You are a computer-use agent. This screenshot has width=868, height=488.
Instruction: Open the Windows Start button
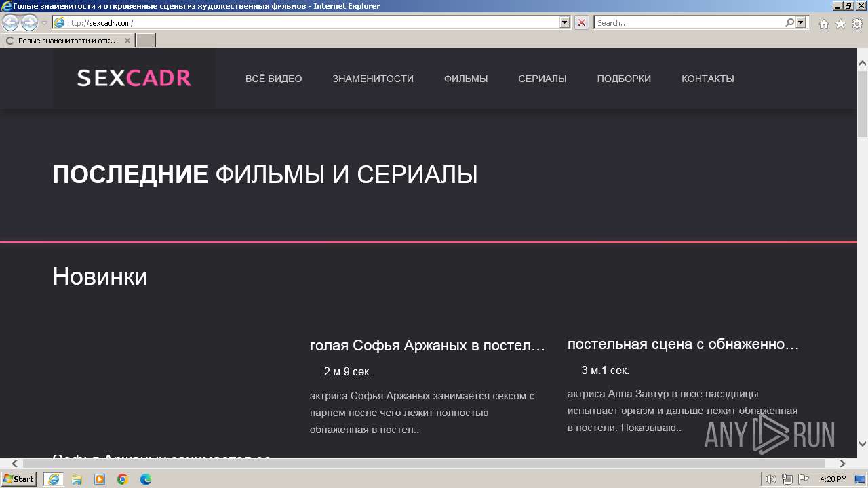pyautogui.click(x=18, y=479)
